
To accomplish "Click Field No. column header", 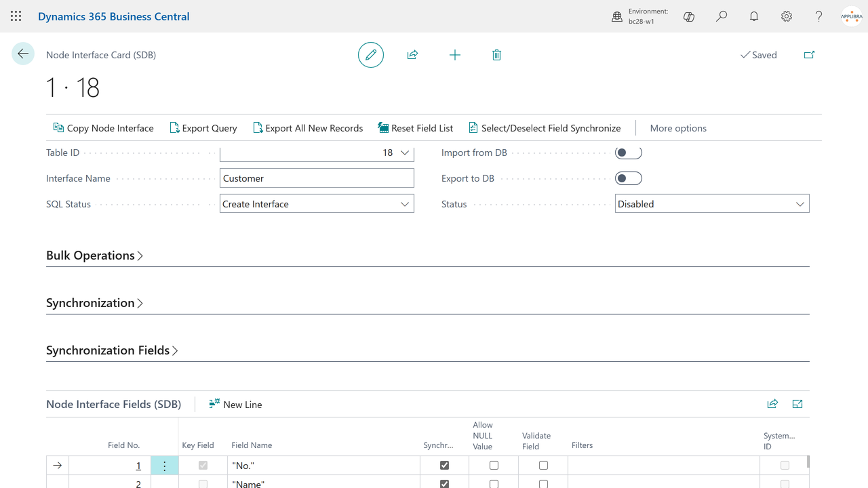I will coord(124,445).
